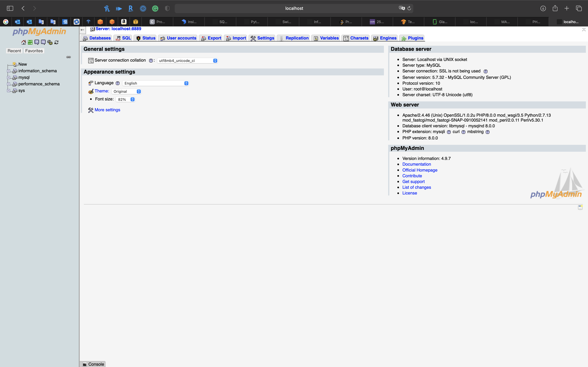Viewport: 588px width, 367px height.
Task: Click the navigation panel settings gear icon
Action: (x=50, y=42)
